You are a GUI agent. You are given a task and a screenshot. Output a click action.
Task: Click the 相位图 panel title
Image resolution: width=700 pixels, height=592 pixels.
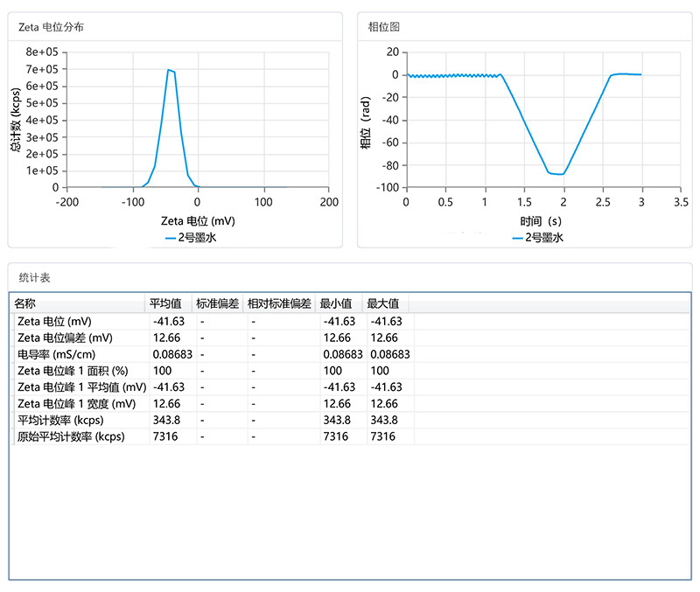pos(383,27)
